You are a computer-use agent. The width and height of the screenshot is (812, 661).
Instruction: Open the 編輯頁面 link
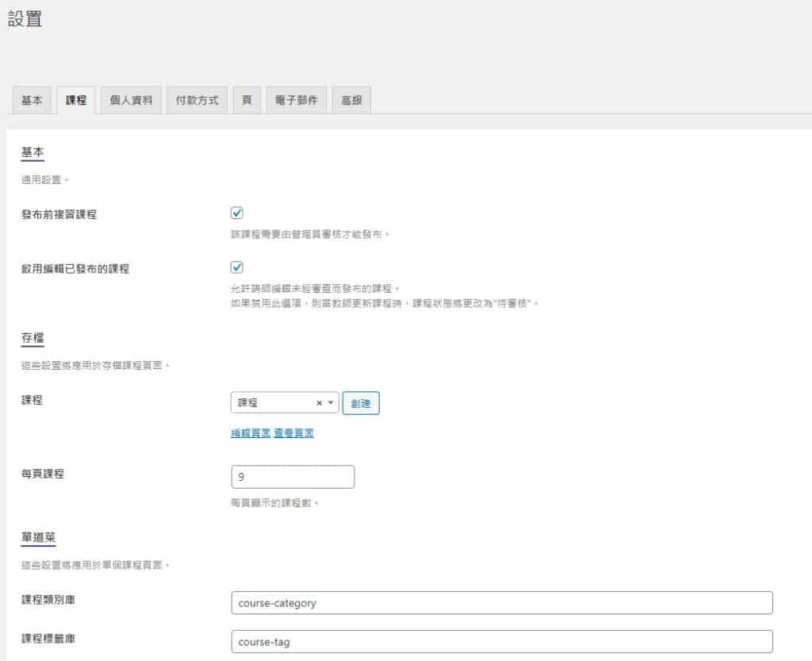[251, 433]
